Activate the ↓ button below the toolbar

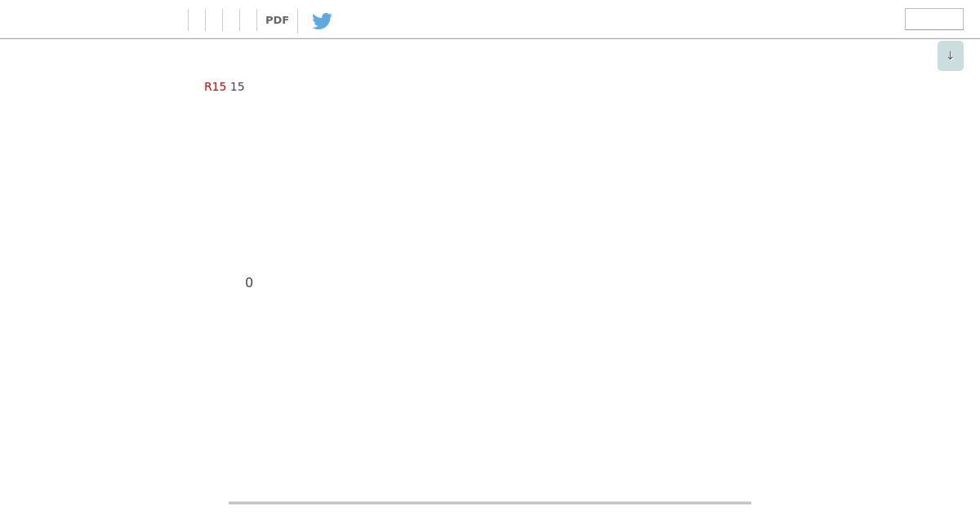[x=951, y=55]
